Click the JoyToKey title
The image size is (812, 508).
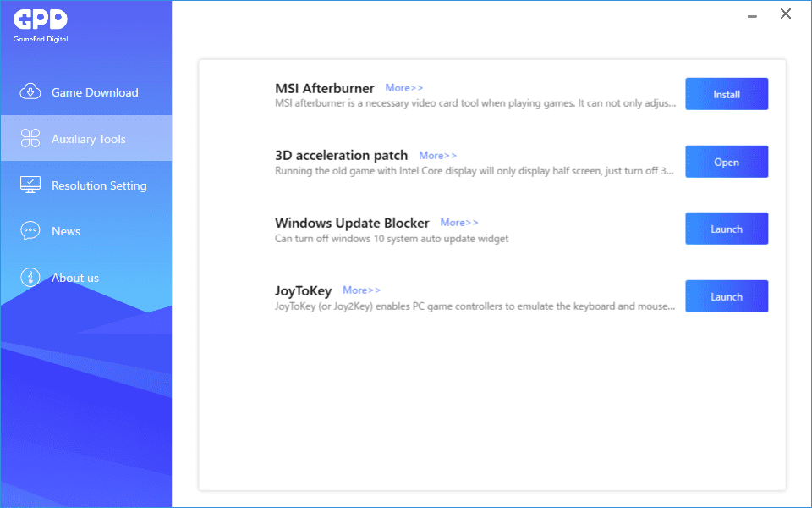click(x=304, y=290)
